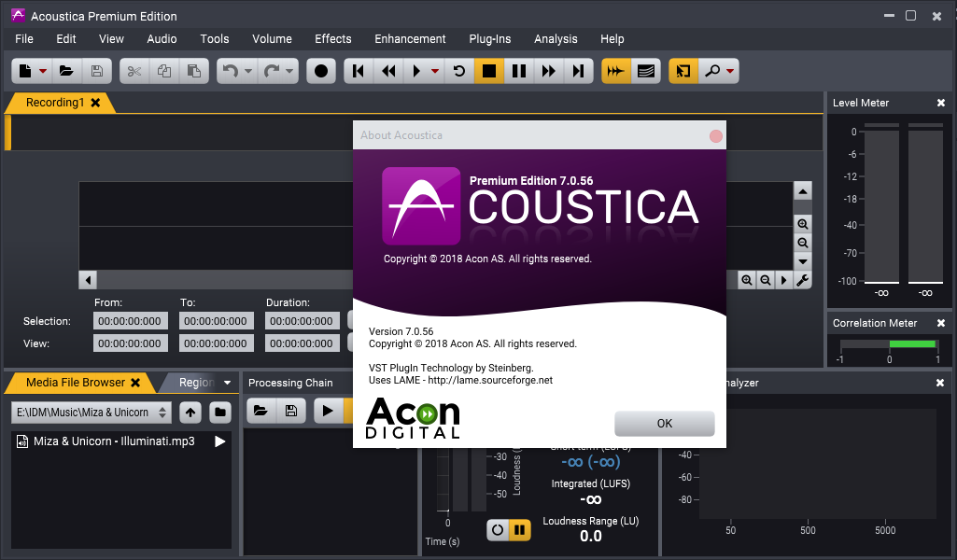Zoom out horizontally on the timeline
The width and height of the screenshot is (957, 560).
pos(766,280)
